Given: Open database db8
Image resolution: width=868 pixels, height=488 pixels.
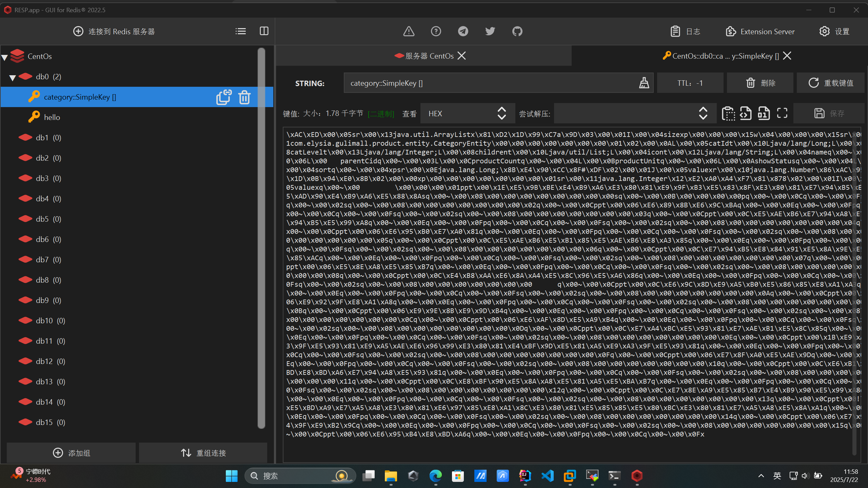Looking at the screenshot, I should (48, 280).
